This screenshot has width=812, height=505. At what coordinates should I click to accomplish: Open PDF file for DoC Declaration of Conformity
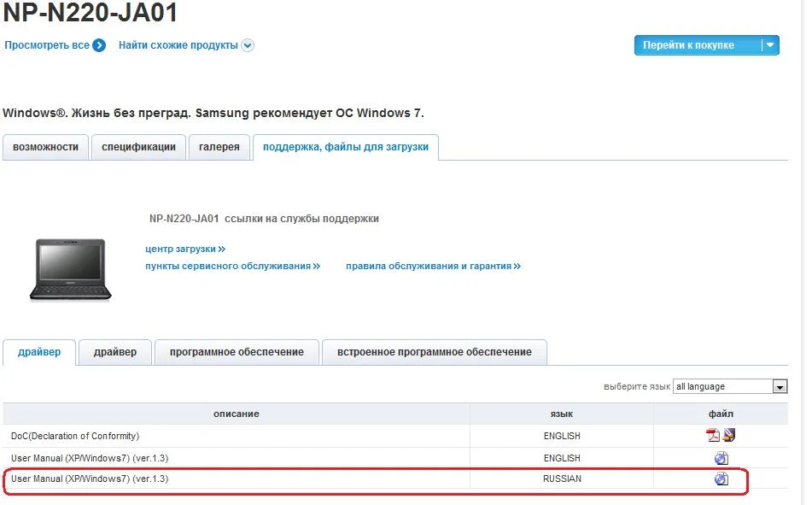[713, 435]
